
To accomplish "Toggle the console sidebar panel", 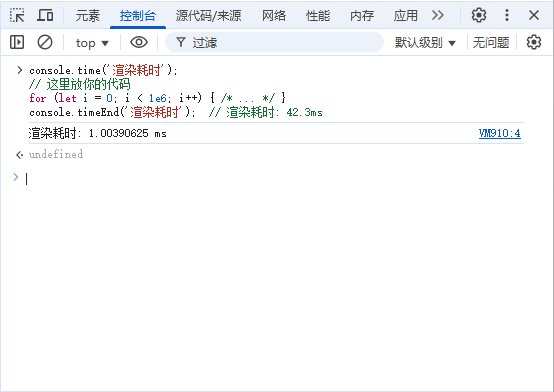I will tap(17, 42).
